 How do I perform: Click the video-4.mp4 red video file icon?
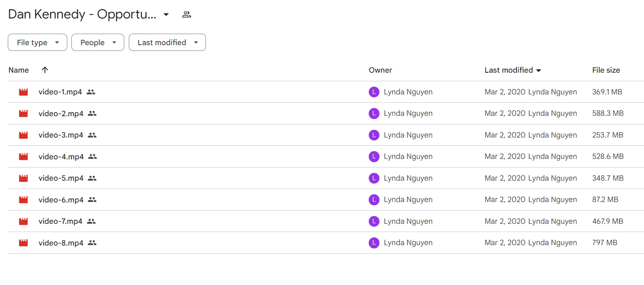click(23, 156)
